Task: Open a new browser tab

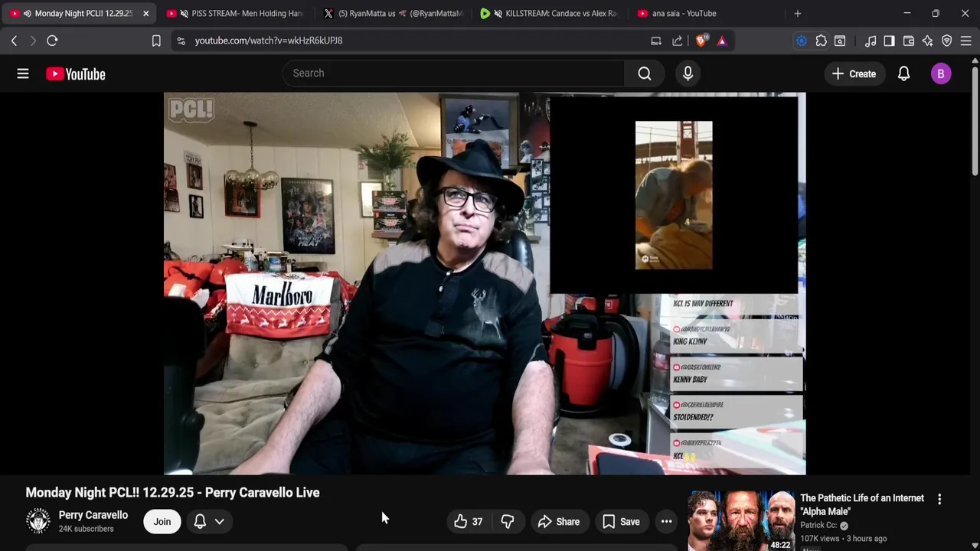Action: [x=798, y=13]
